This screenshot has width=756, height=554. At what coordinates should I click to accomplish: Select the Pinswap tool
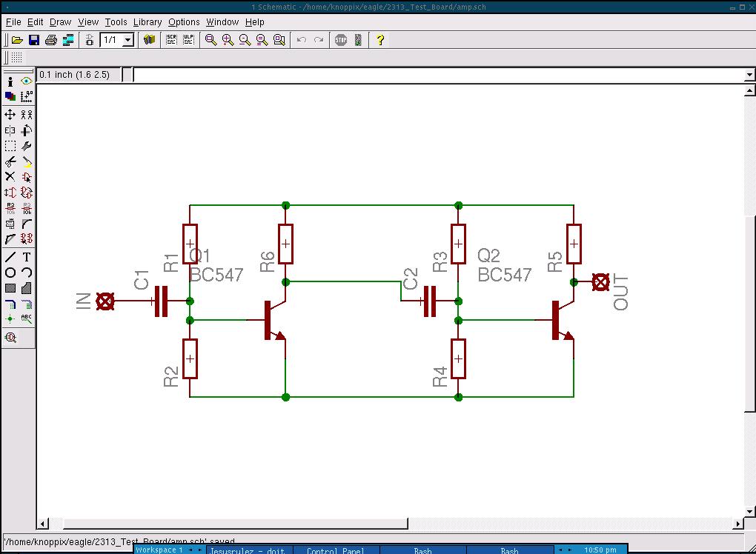(10, 193)
